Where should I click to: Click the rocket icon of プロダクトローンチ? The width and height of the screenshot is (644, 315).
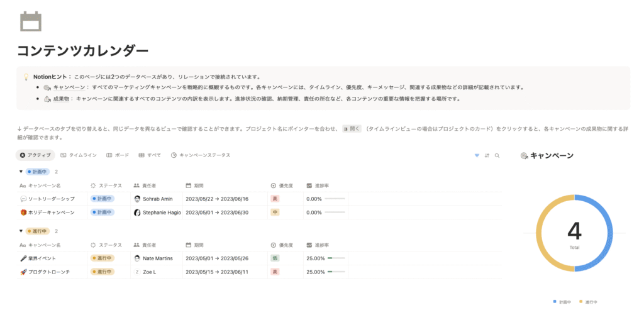tap(23, 272)
